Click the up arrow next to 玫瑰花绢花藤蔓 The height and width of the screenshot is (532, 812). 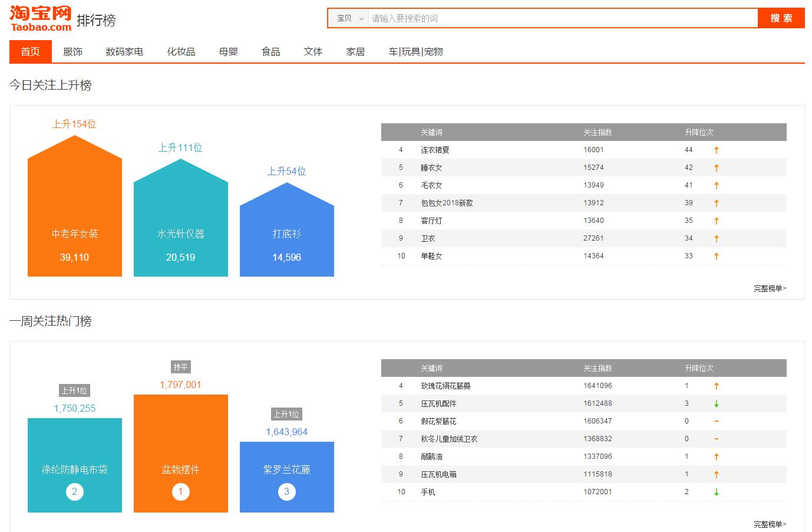pyautogui.click(x=716, y=386)
